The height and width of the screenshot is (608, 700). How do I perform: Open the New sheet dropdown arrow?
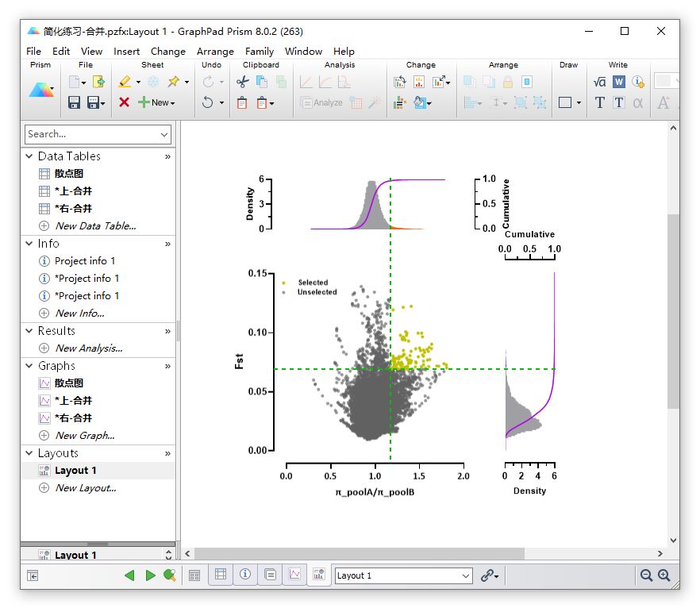click(173, 103)
